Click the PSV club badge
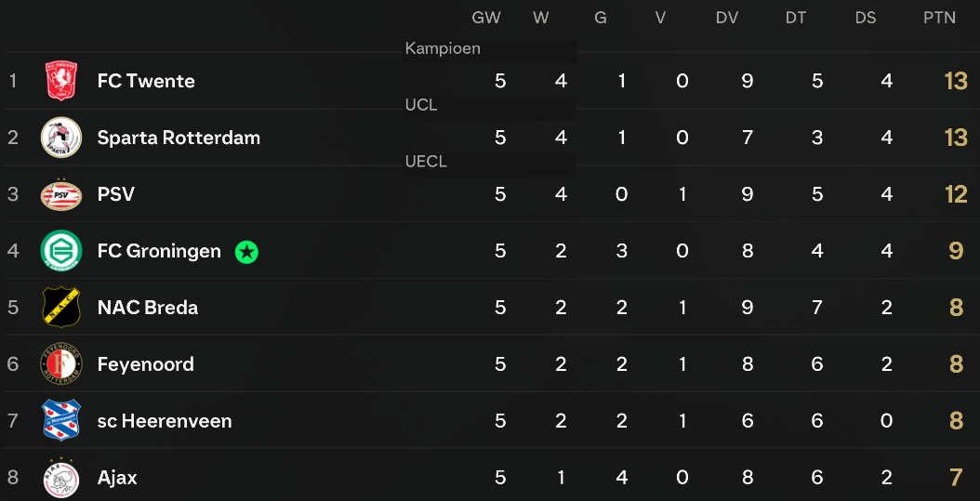The image size is (980, 501). [61, 194]
